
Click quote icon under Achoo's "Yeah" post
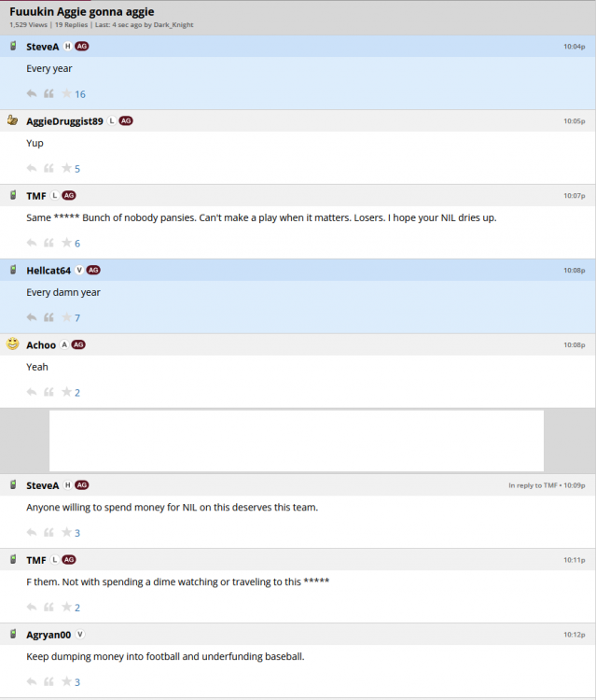pos(49,392)
